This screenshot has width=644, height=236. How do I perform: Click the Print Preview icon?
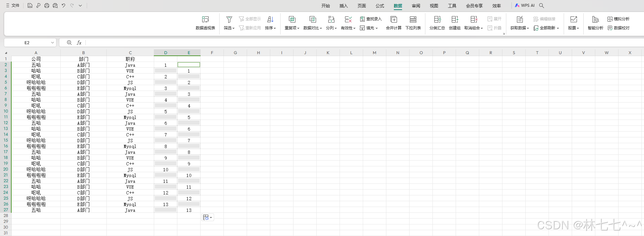[55, 5]
